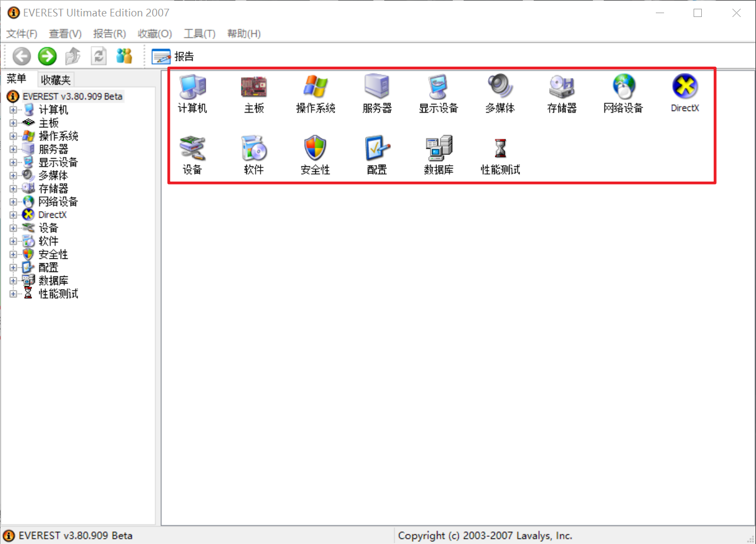Select 安全性 label in the tree
Screen dimensions: 756x544
[53, 254]
